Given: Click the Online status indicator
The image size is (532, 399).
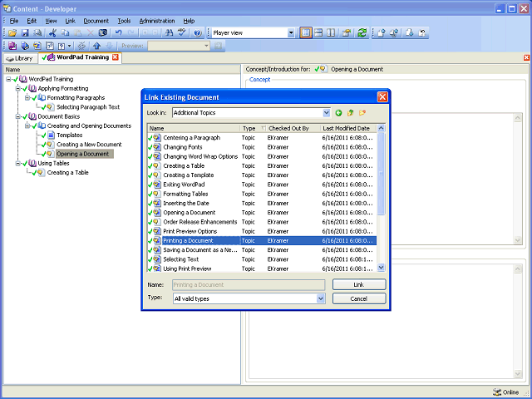Looking at the screenshot, I should 506,392.
